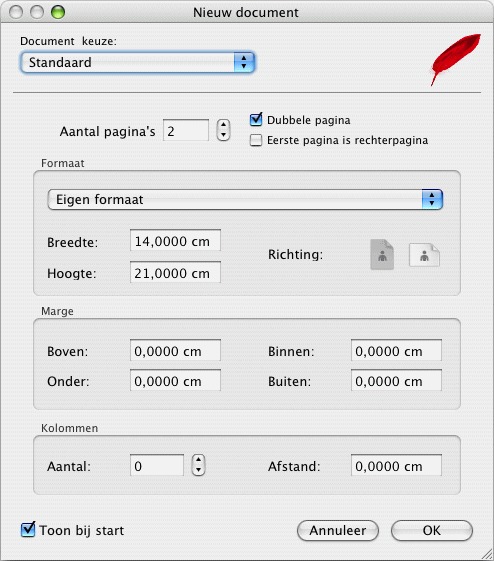Click the red Scribus feather logo
This screenshot has width=494, height=561.
(455, 59)
